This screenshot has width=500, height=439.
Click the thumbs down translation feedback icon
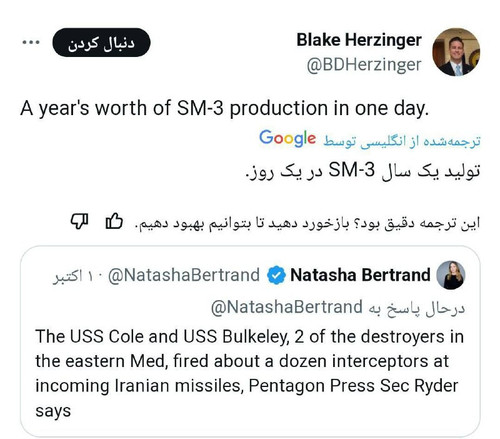pyautogui.click(x=79, y=221)
